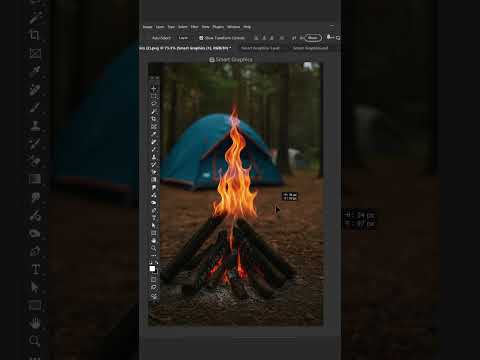Change screen mode icon in toolbar
This screenshot has height=360, width=480.
(154, 287)
